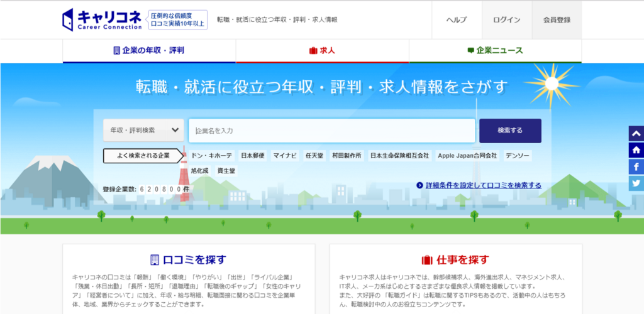644x314 pixels.
Task: Select 旭化成 company tag
Action: [199, 171]
